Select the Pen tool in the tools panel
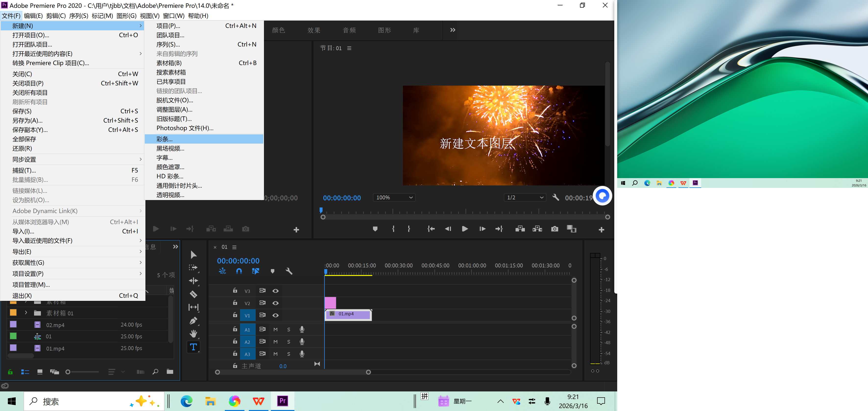The height and width of the screenshot is (411, 868). click(x=193, y=320)
